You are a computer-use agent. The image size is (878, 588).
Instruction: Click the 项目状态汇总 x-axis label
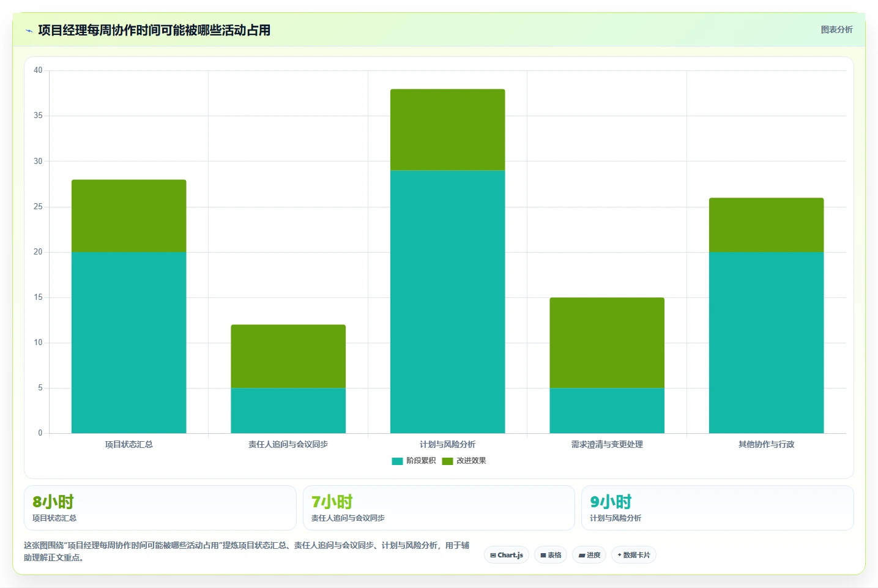[x=129, y=444]
